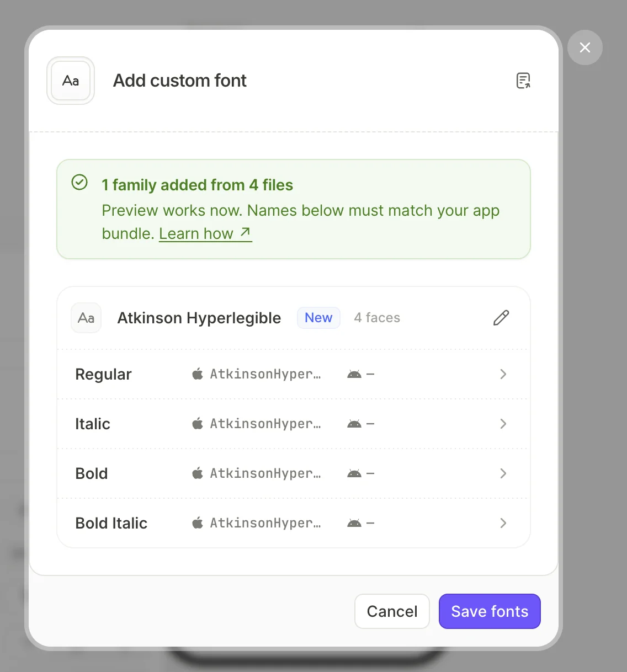Click the Android icon in the Bold row
This screenshot has height=672, width=627.
[354, 474]
